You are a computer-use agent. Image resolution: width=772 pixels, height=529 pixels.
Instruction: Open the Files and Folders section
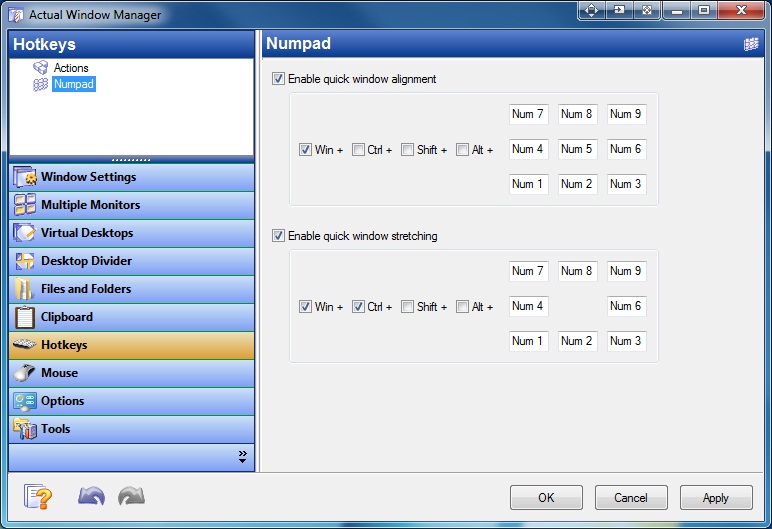pos(131,289)
